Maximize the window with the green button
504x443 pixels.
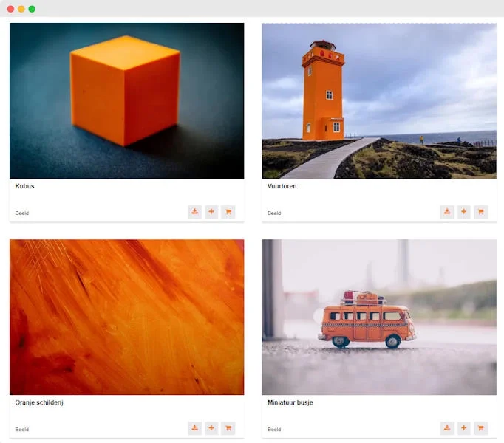[x=32, y=9]
